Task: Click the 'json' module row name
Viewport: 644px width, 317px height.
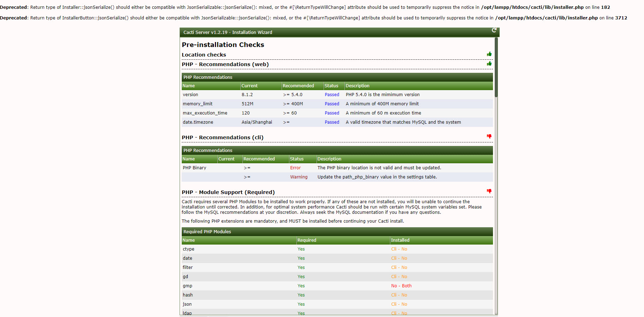Action: (x=187, y=304)
